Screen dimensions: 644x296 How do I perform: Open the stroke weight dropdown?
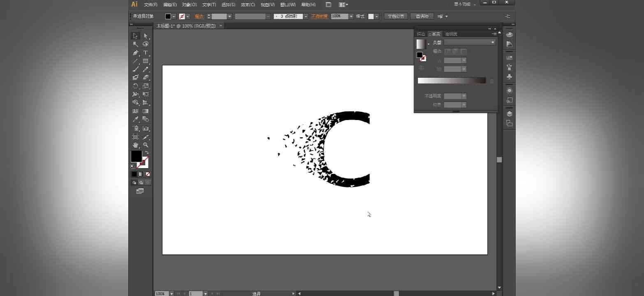coord(229,16)
